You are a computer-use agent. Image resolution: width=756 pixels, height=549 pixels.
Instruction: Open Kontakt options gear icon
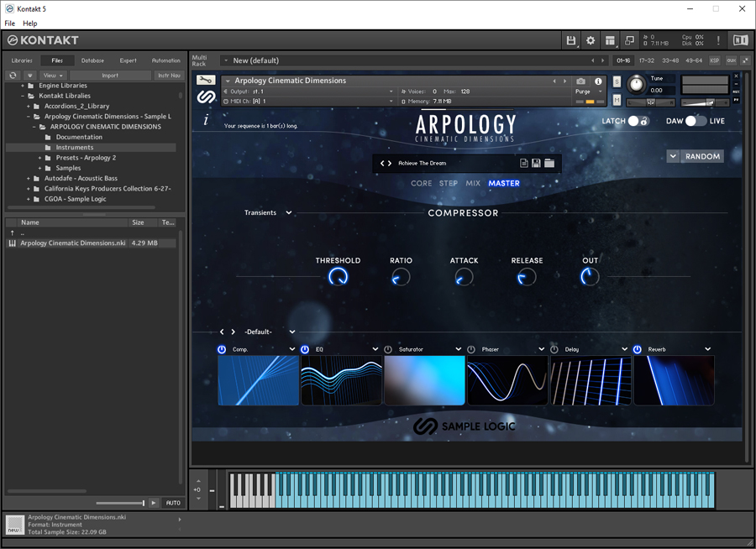click(x=591, y=40)
